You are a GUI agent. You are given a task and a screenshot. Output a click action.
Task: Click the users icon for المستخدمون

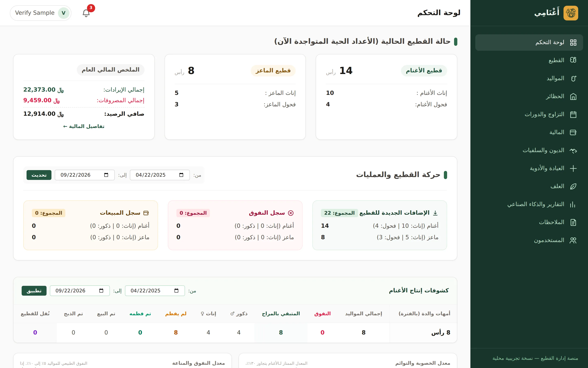tap(573, 240)
